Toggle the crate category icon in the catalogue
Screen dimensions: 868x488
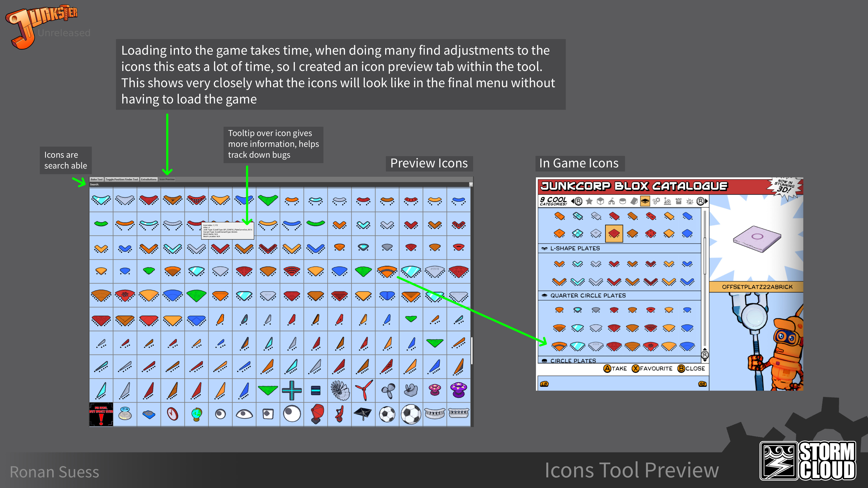(679, 201)
